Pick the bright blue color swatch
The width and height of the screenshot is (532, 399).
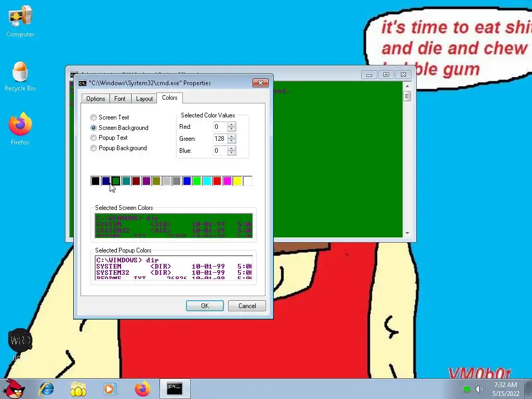click(x=187, y=181)
